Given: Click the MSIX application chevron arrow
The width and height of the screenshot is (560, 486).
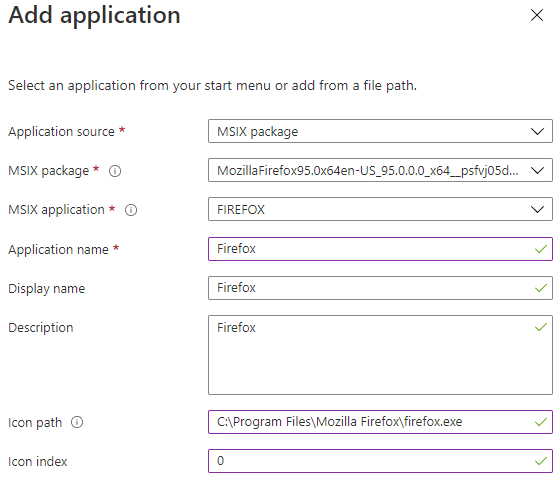Looking at the screenshot, I should tap(537, 209).
